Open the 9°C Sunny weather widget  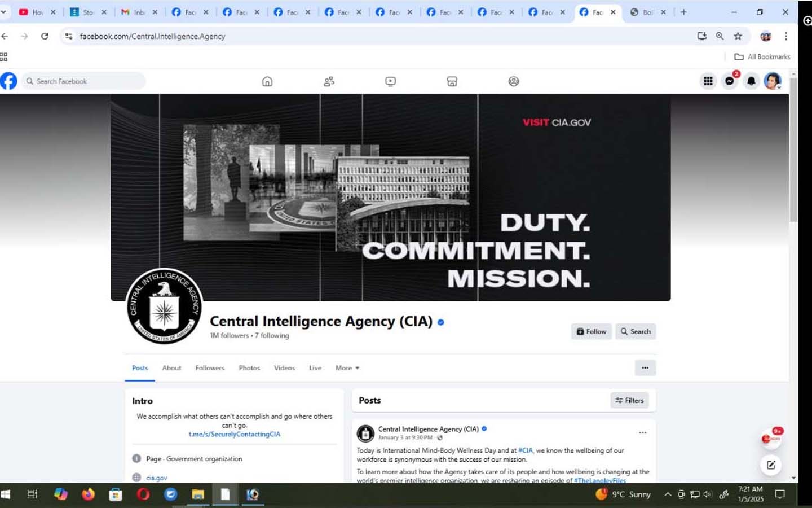(623, 494)
